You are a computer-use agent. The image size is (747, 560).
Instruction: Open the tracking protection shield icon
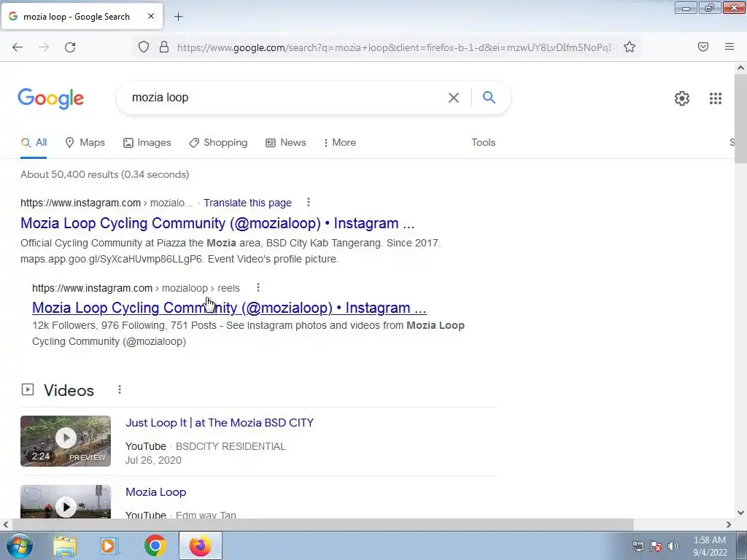(x=144, y=47)
